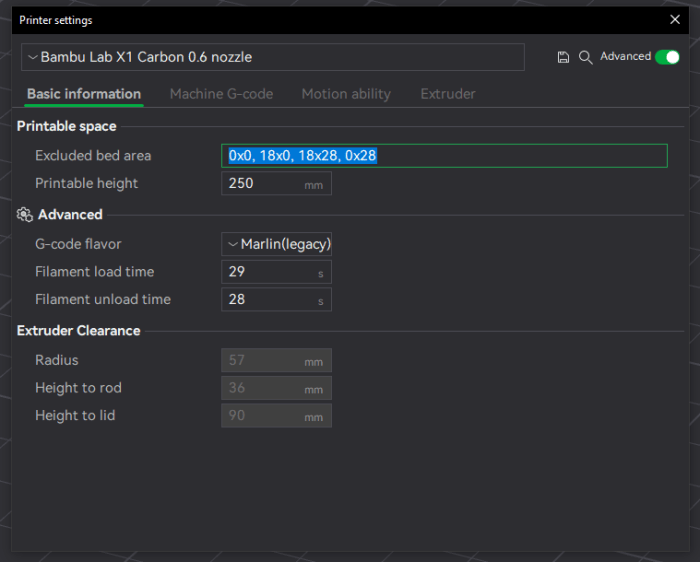700x562 pixels.
Task: Click the Height to lid label
Action: coord(75,416)
